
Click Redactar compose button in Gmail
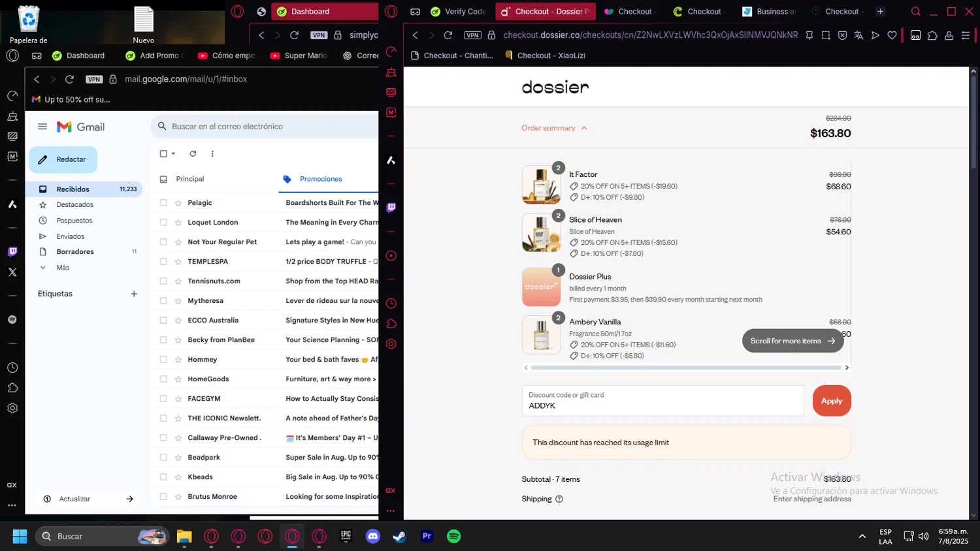63,159
